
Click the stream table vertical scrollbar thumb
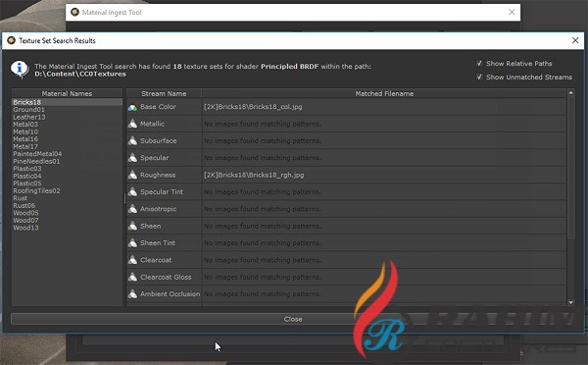(571, 168)
